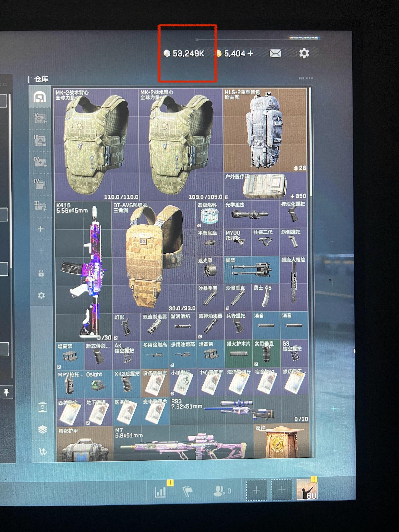Click the 脚架 bipod item
The height and width of the screenshot is (532, 399).
251,270
